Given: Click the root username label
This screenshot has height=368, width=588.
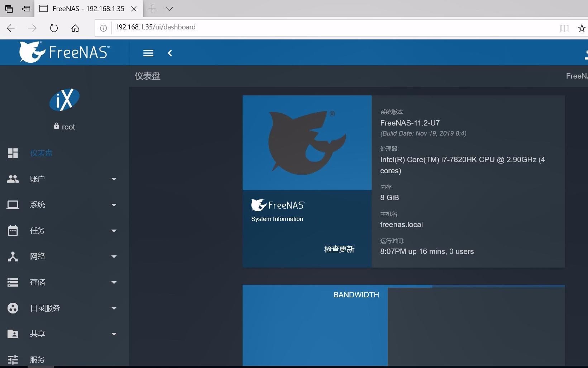Looking at the screenshot, I should point(68,127).
